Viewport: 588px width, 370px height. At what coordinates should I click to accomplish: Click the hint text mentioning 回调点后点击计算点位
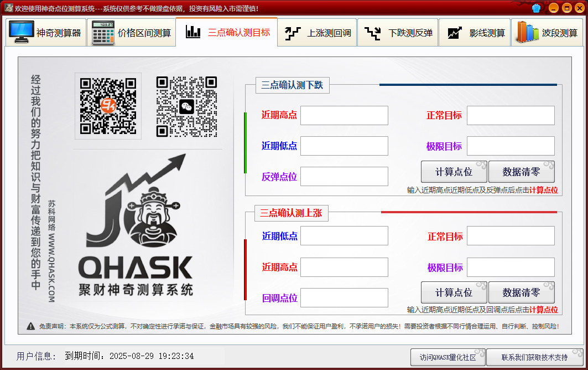(x=482, y=310)
